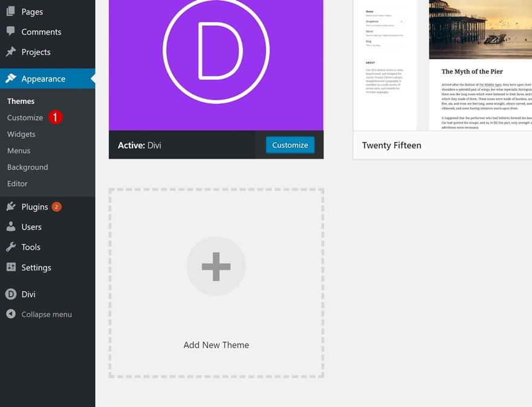Click the plus icon to add theme
532x407 pixels.
216,266
